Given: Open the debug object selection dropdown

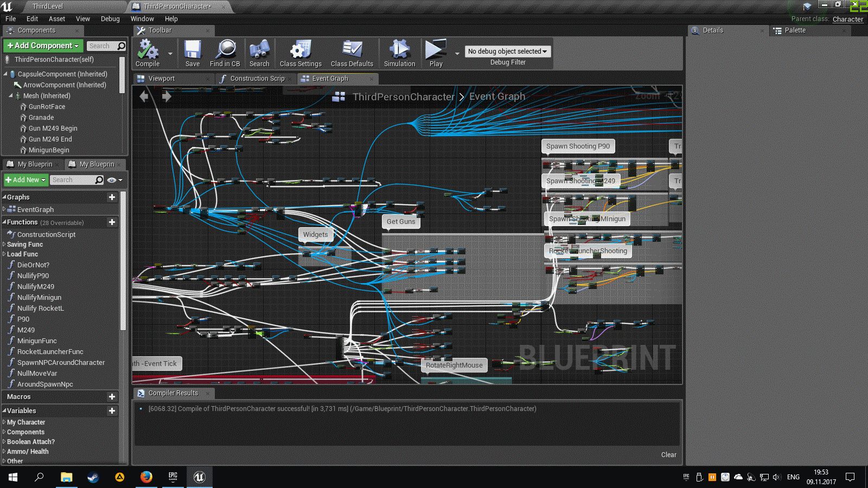Looking at the screenshot, I should pos(507,52).
